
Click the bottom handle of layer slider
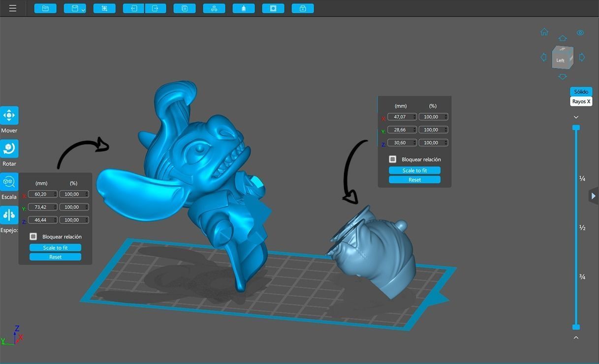coord(576,327)
